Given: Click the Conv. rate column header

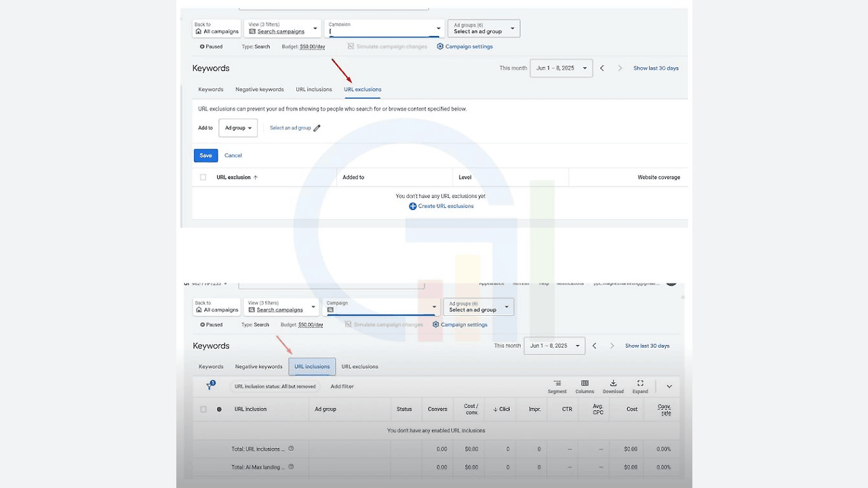Looking at the screenshot, I should click(x=665, y=409).
